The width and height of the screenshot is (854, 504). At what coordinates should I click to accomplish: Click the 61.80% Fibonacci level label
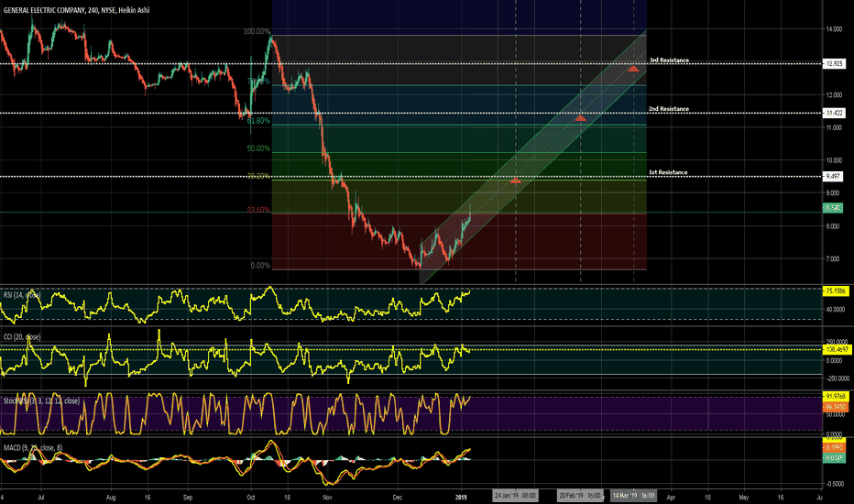(258, 120)
